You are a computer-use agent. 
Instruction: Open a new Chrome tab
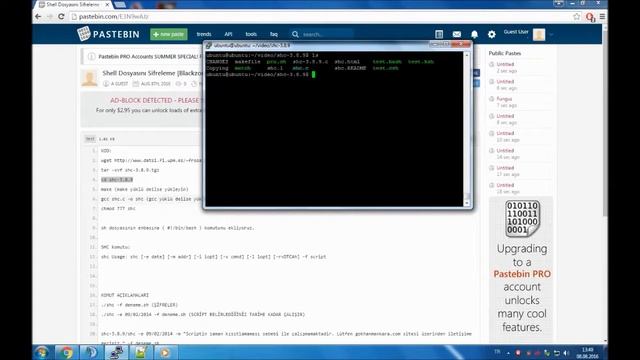[x=120, y=4]
